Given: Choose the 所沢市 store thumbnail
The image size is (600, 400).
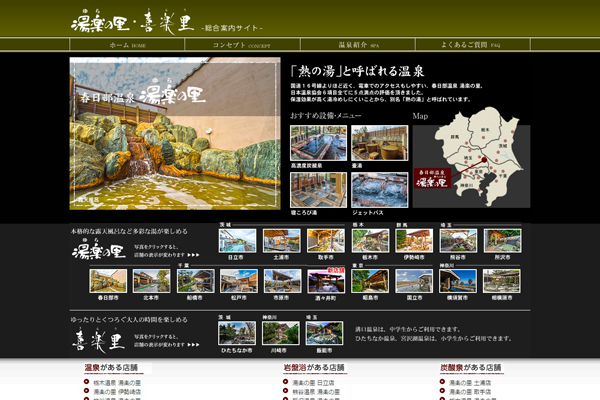Looking at the screenshot, I should 500,241.
